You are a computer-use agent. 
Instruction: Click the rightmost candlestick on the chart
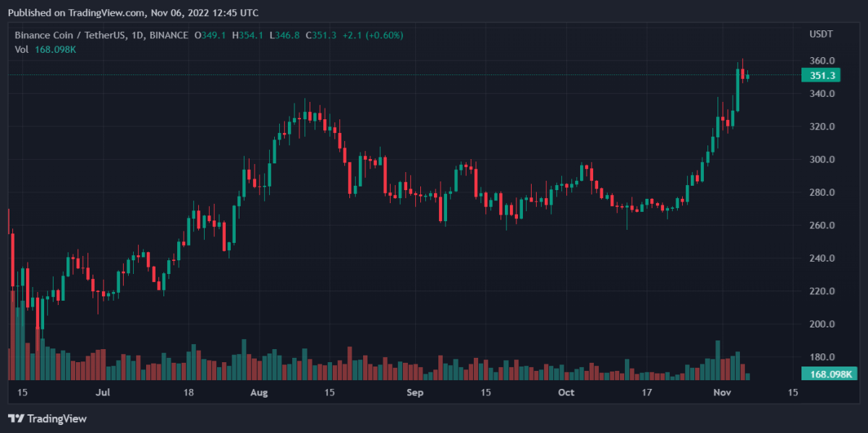747,77
